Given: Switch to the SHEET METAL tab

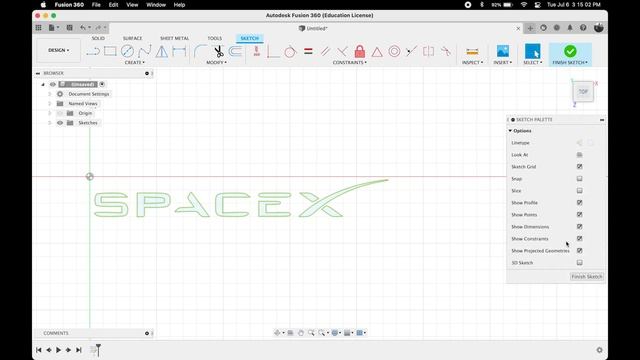Looking at the screenshot, I should pos(174,38).
